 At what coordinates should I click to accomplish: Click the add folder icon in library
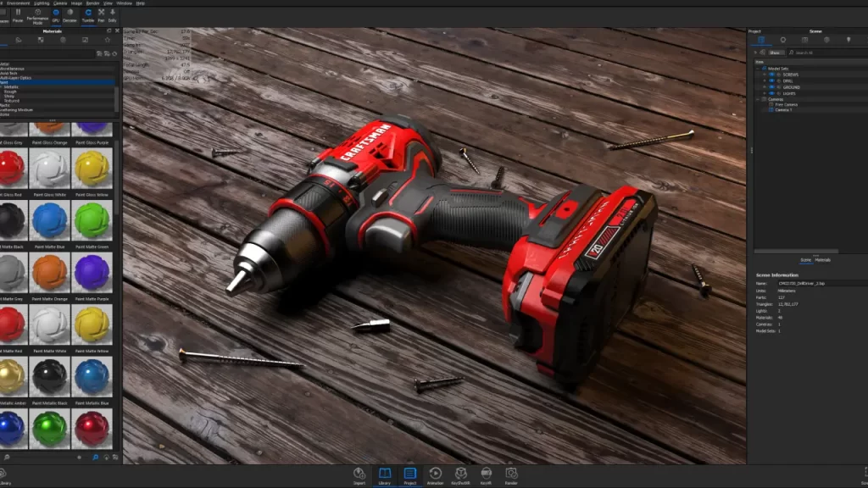pyautogui.click(x=99, y=53)
